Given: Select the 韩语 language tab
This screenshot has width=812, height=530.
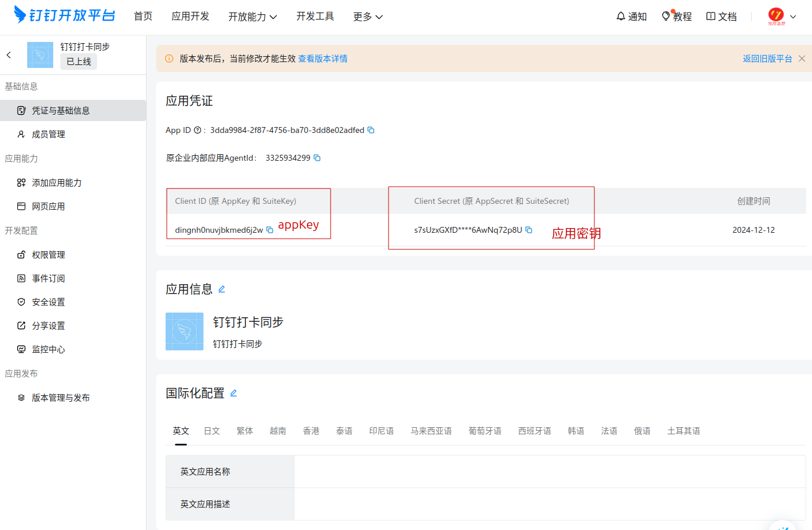Looking at the screenshot, I should 575,431.
